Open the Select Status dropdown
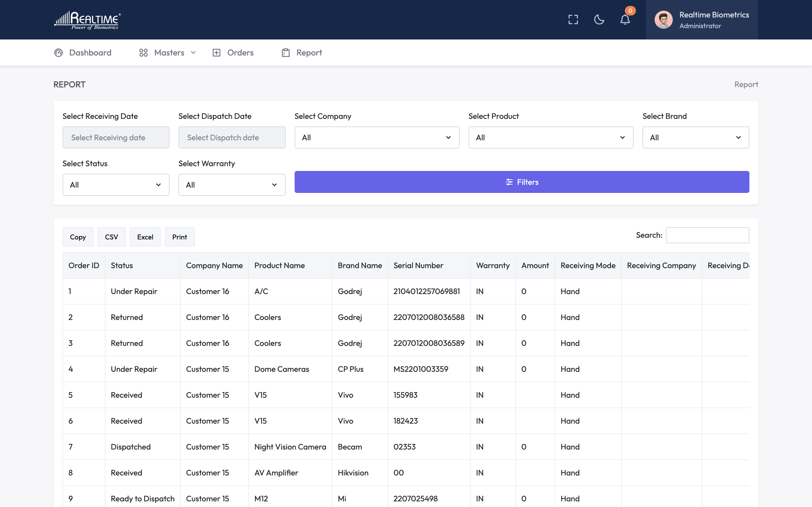The width and height of the screenshot is (812, 507). [116, 185]
